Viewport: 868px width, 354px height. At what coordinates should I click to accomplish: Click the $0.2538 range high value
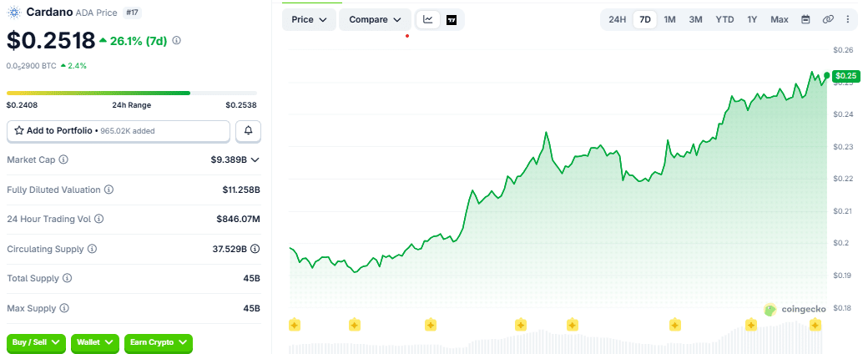coord(241,105)
